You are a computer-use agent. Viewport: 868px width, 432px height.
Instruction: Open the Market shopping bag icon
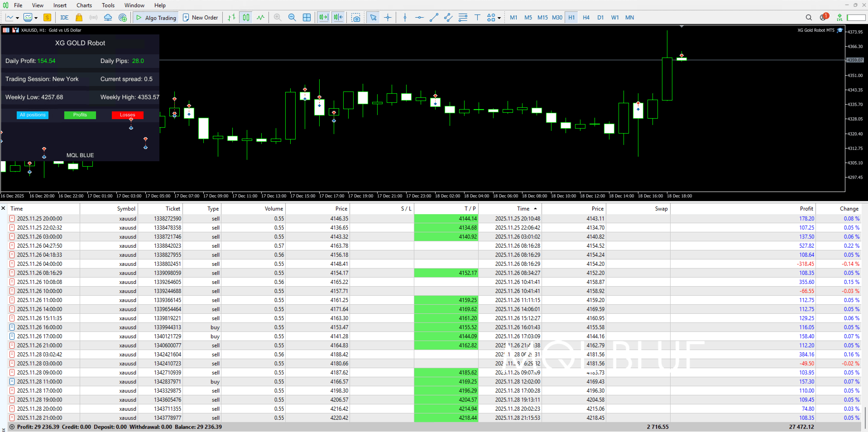79,18
